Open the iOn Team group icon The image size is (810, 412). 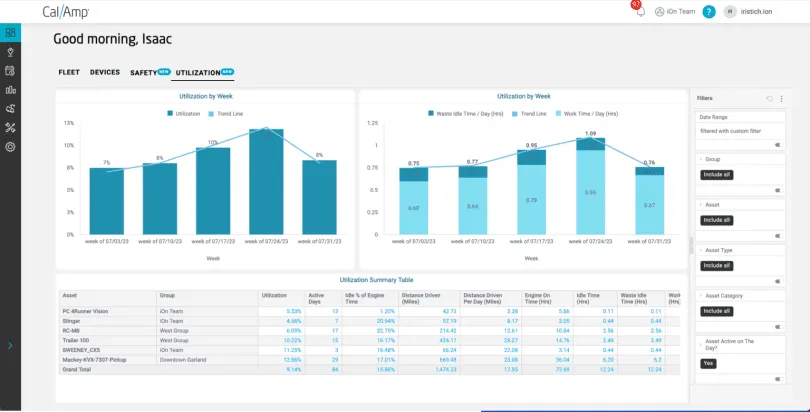point(659,11)
